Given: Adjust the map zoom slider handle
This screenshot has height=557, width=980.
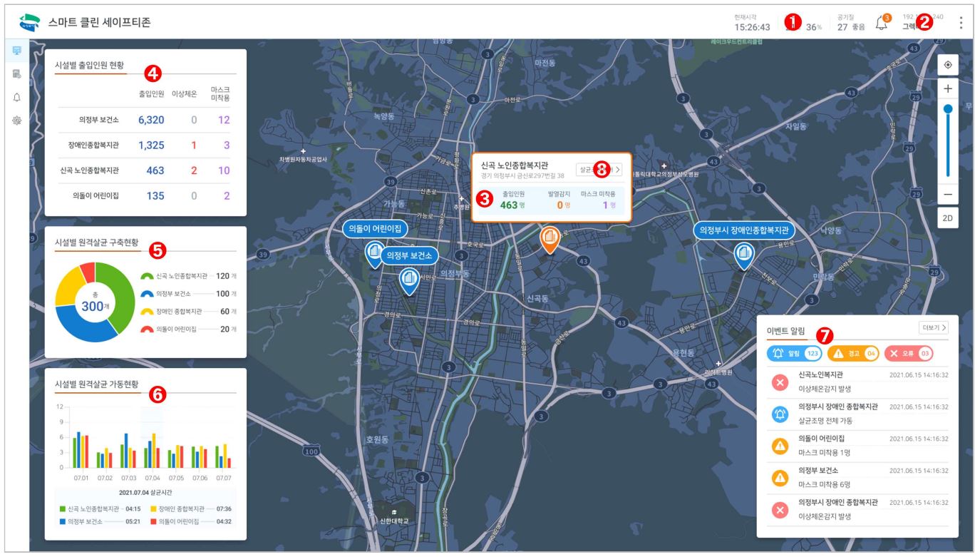Looking at the screenshot, I should point(948,109).
